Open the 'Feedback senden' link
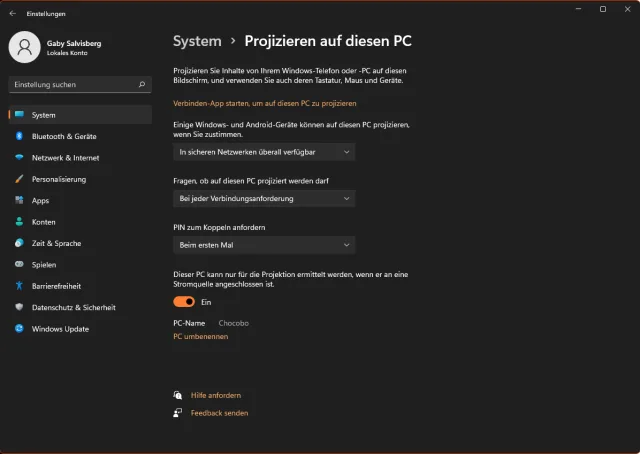The width and height of the screenshot is (640, 454). point(219,413)
